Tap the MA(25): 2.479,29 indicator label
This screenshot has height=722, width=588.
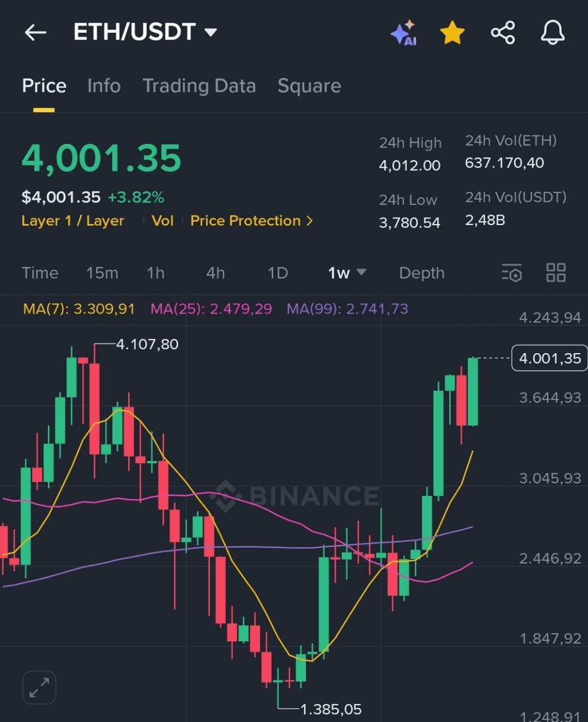point(211,309)
